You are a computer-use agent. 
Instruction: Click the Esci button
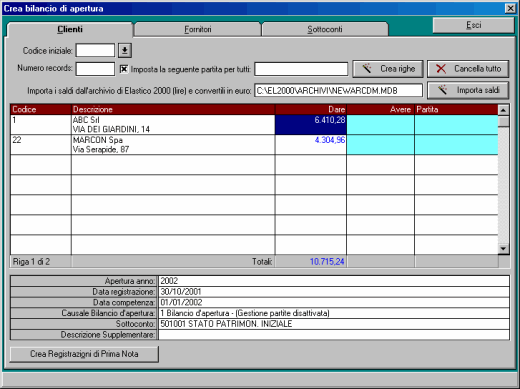473,25
